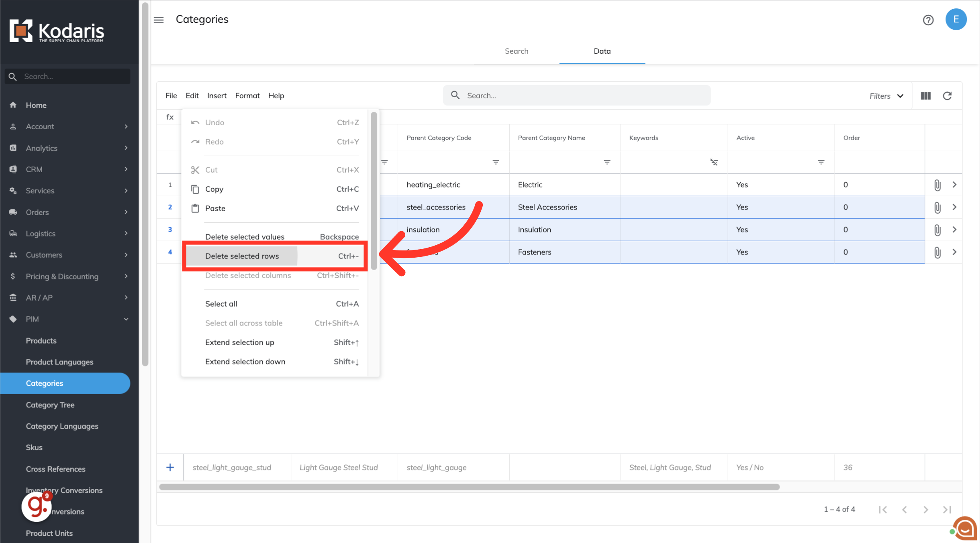The image size is (980, 543).
Task: Expand the Filters dropdown
Action: 886,96
